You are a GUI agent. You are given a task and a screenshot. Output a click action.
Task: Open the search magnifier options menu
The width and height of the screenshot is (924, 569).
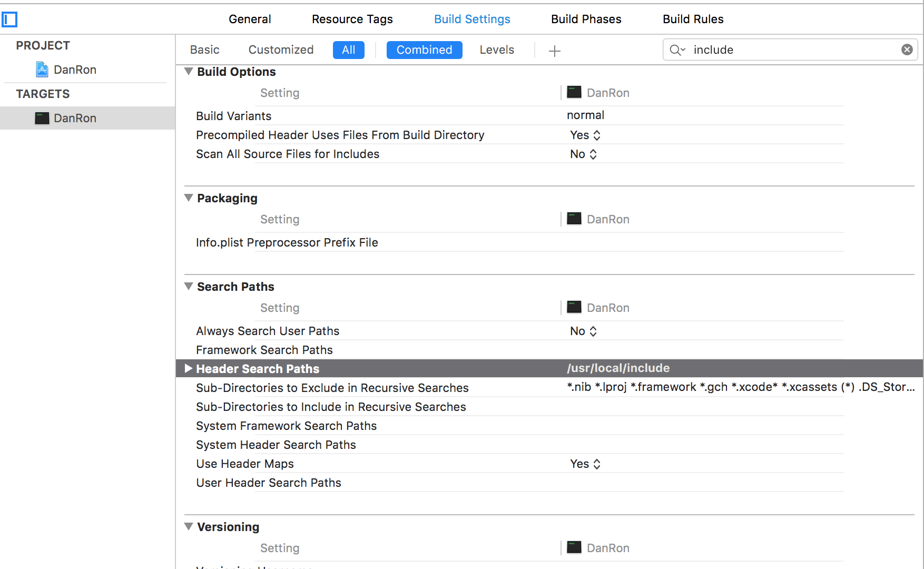[677, 50]
